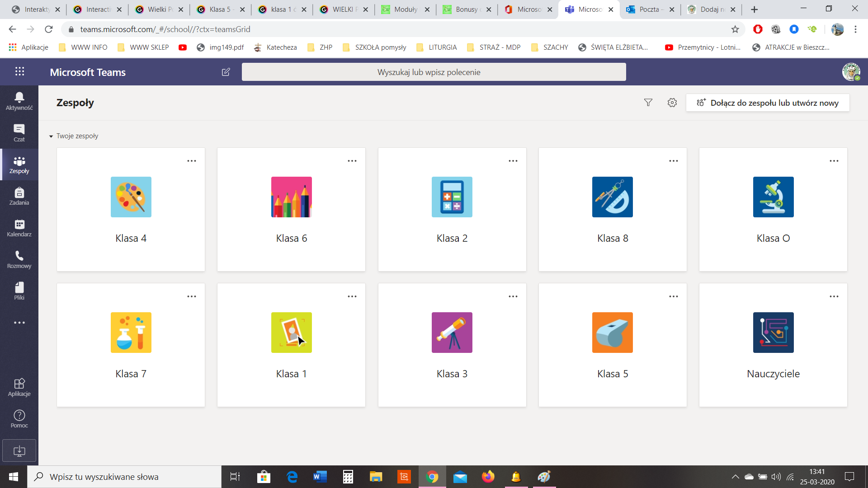Open the Klasa 8 team tile
Viewport: 868px width, 488px height.
612,210
